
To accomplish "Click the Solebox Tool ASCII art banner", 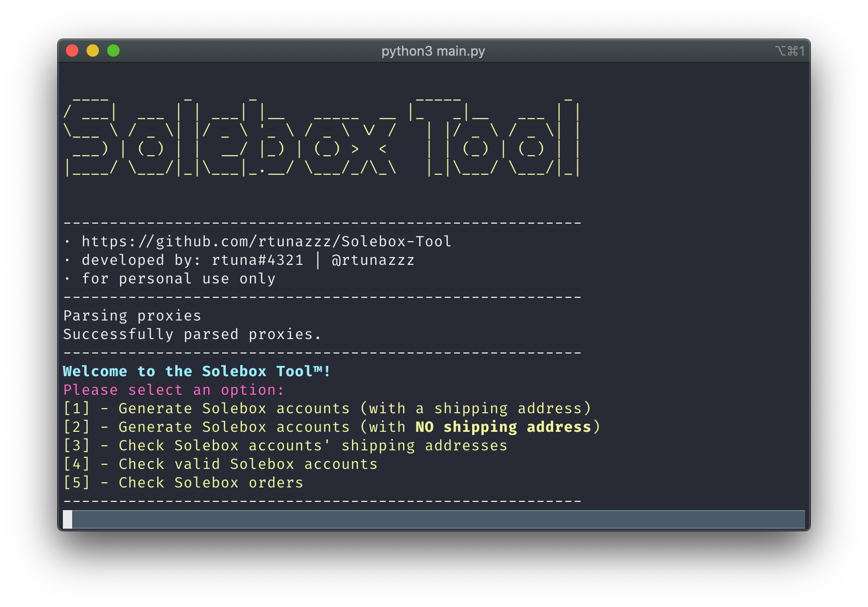I will 322,137.
